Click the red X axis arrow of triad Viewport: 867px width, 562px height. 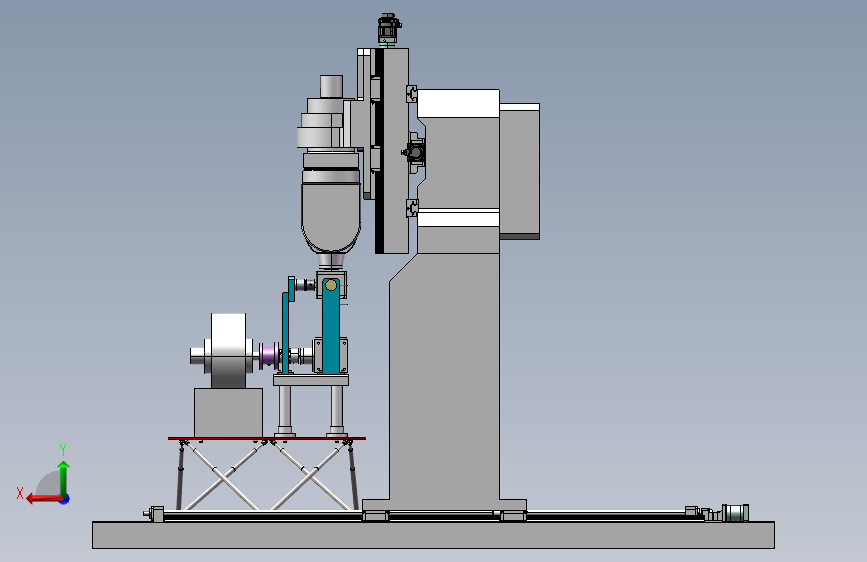[44, 499]
